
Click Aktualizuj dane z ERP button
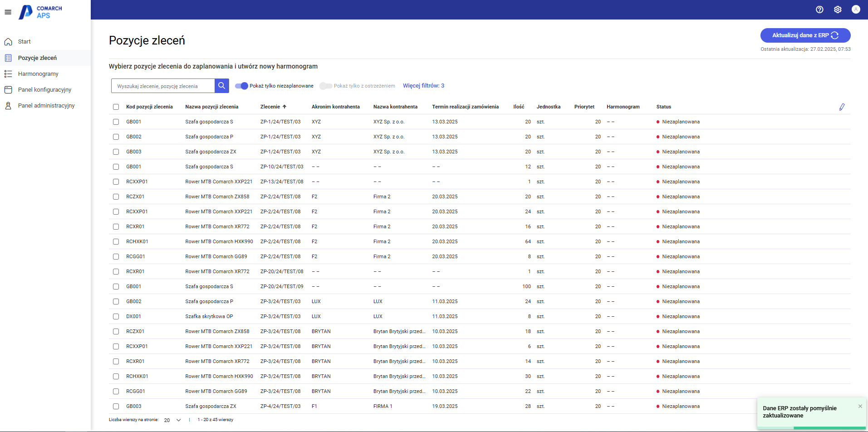tap(805, 35)
